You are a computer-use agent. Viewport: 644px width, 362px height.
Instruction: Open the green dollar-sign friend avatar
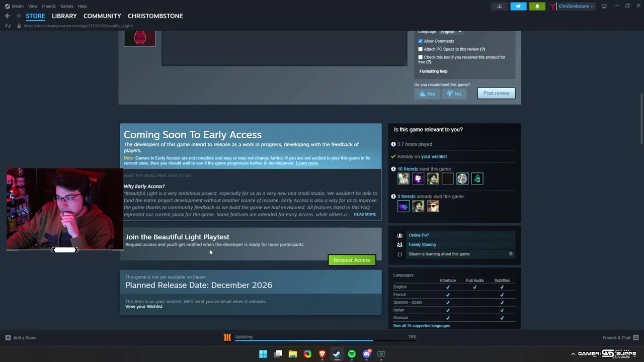click(477, 178)
